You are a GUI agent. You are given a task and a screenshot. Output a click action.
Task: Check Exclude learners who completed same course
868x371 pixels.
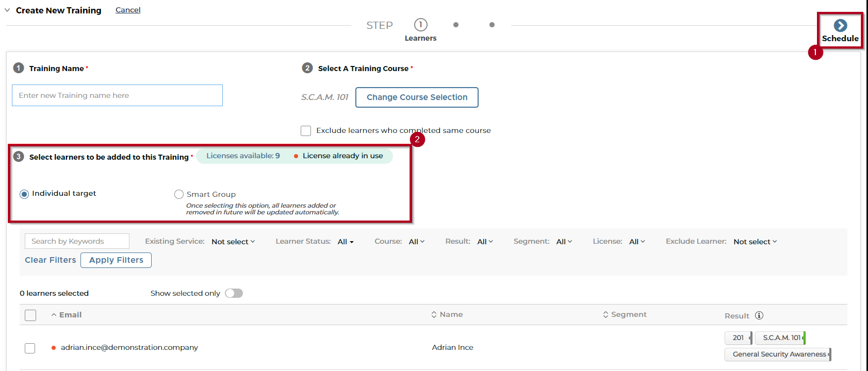[x=306, y=131]
